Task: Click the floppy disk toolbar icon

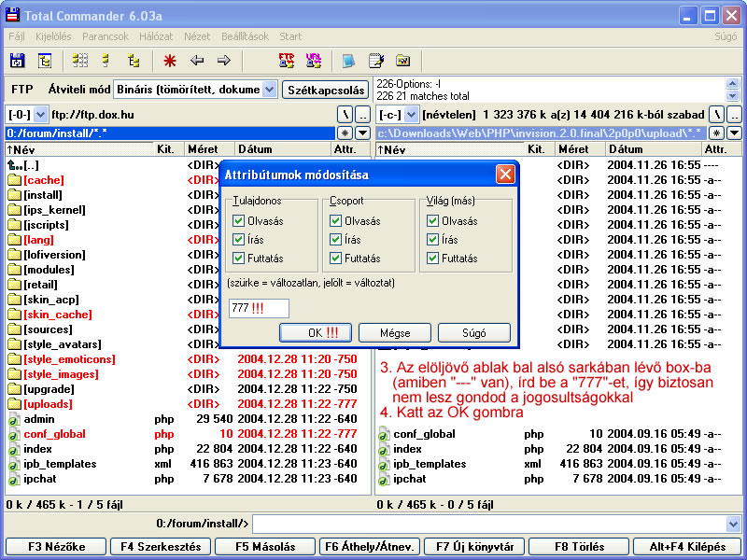Action: click(17, 62)
